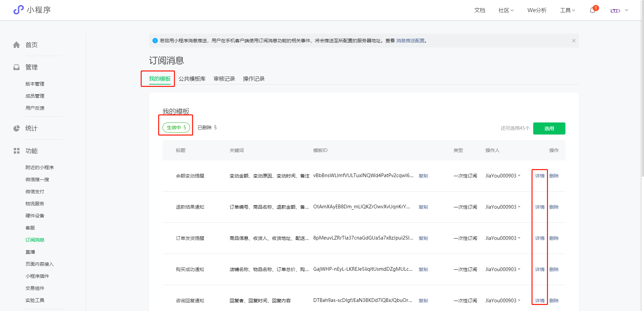The height and width of the screenshot is (311, 644).
Task: Click the blue info icon in banner
Action: (x=155, y=41)
